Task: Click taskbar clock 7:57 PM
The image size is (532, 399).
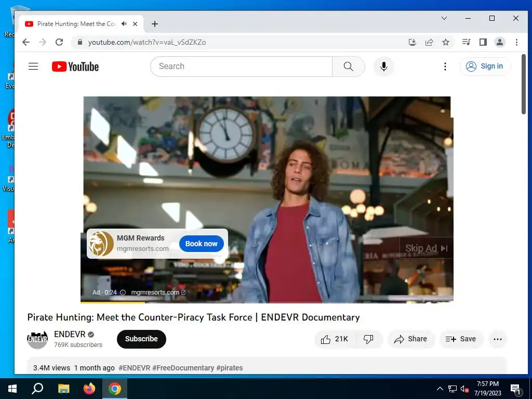Action: [487, 389]
